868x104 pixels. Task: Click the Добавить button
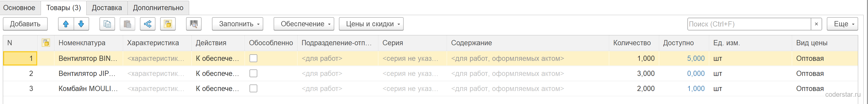point(25,24)
